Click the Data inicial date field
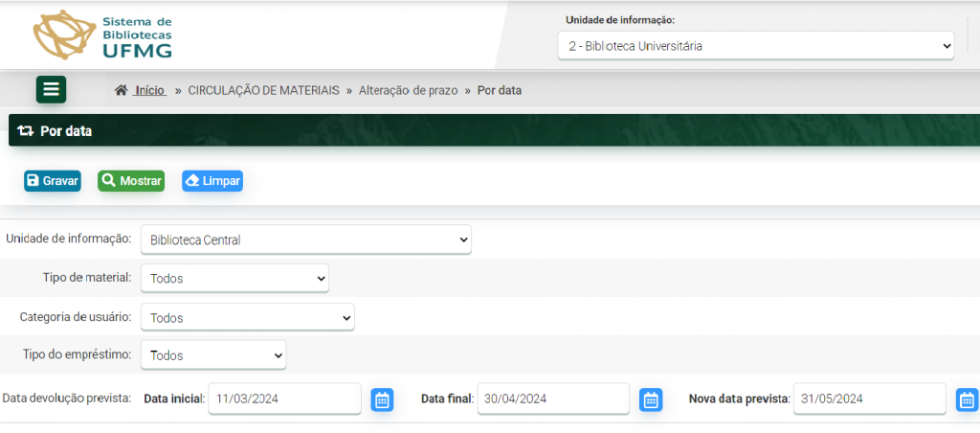980x433 pixels. [284, 399]
